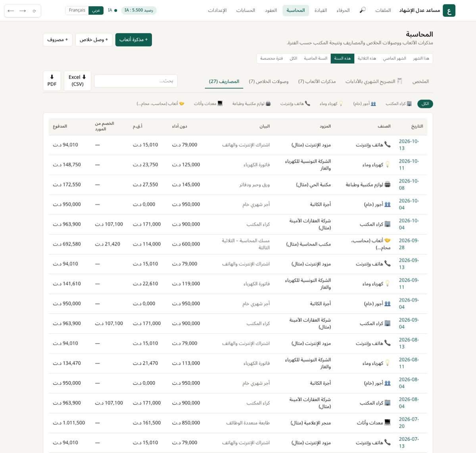Download the PDF export
476x453 pixels.
52,81
